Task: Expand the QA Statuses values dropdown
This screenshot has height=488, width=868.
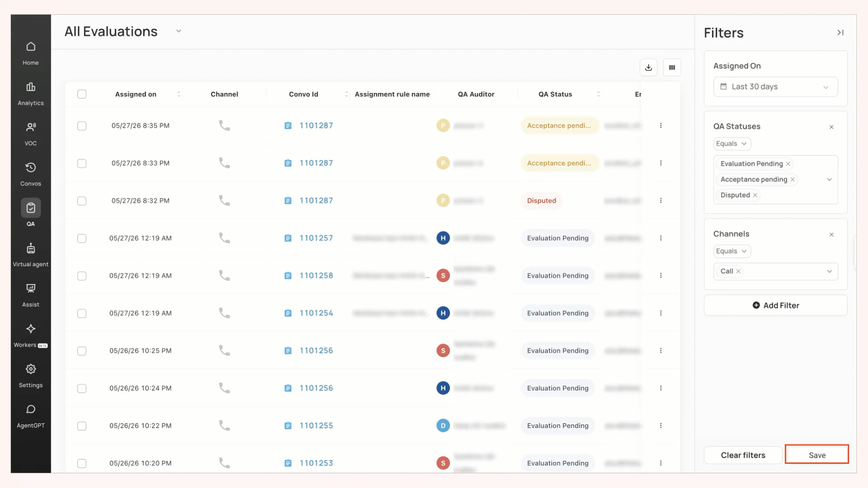Action: pyautogui.click(x=829, y=180)
